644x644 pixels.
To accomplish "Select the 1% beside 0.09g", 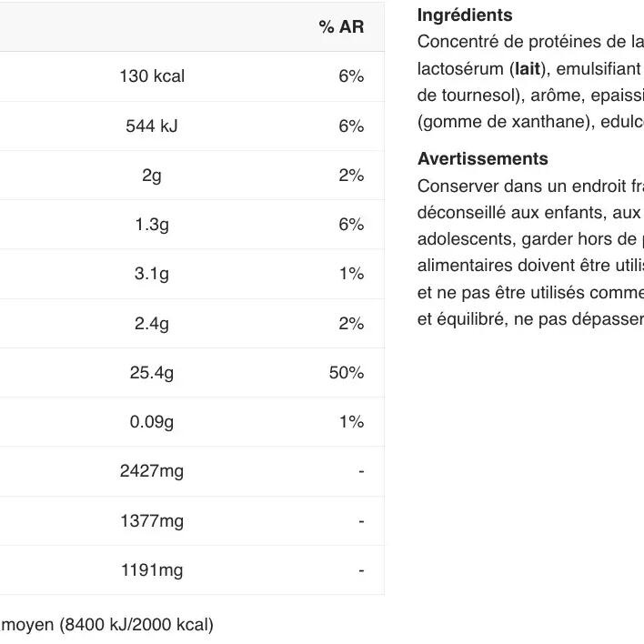I will tap(351, 422).
